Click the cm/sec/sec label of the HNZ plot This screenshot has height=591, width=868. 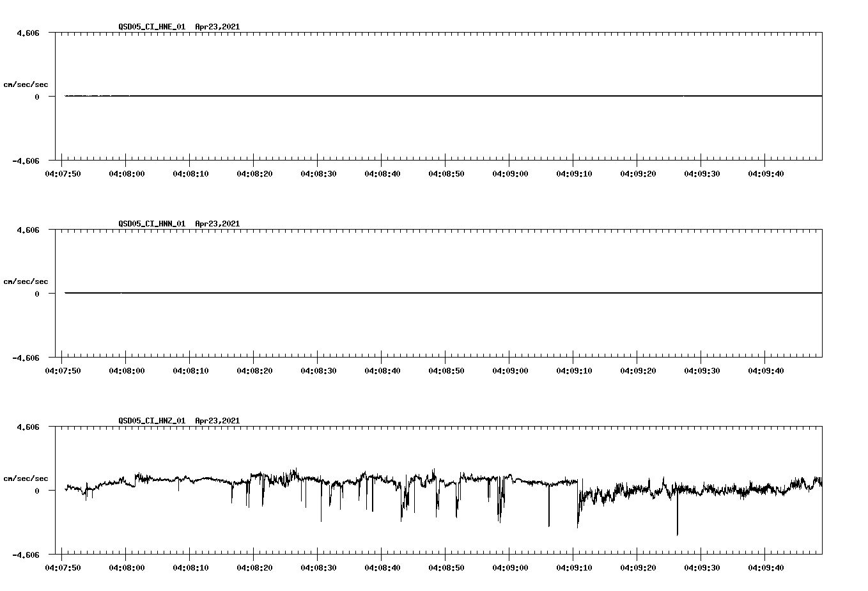[x=26, y=478]
